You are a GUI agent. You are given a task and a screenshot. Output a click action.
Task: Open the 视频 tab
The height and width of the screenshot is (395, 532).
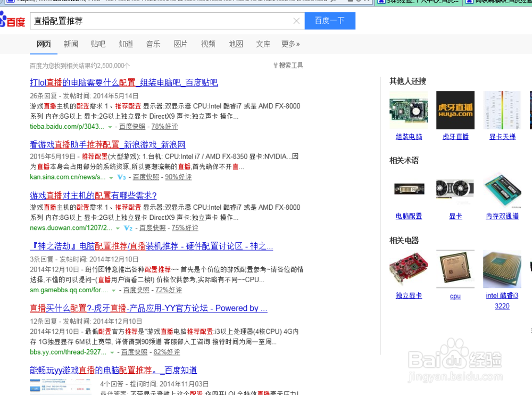coord(209,44)
